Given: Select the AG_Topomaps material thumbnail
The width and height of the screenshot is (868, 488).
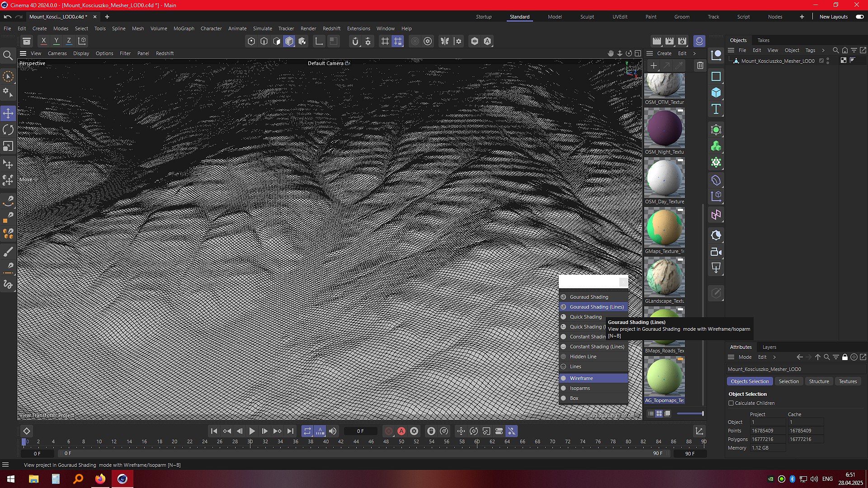Looking at the screenshot, I should [665, 377].
